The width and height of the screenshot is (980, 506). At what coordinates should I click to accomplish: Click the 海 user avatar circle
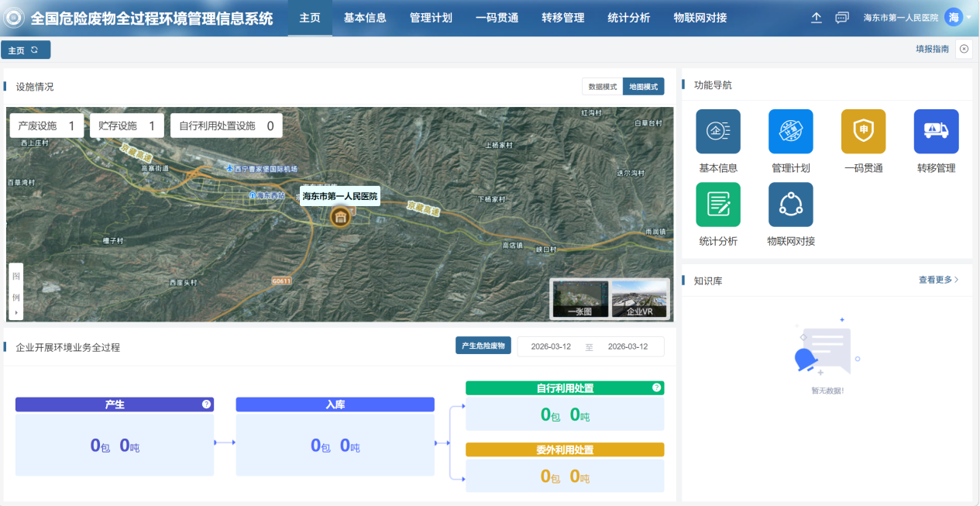click(953, 17)
